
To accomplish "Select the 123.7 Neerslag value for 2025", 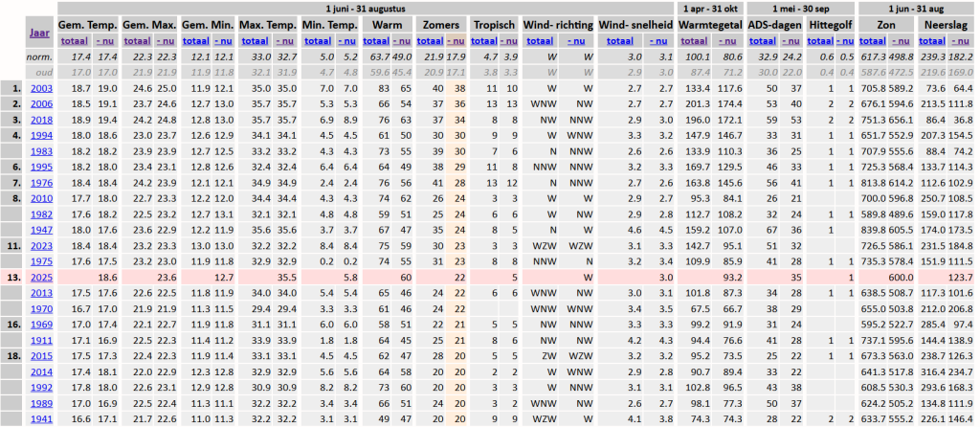I will (x=960, y=278).
